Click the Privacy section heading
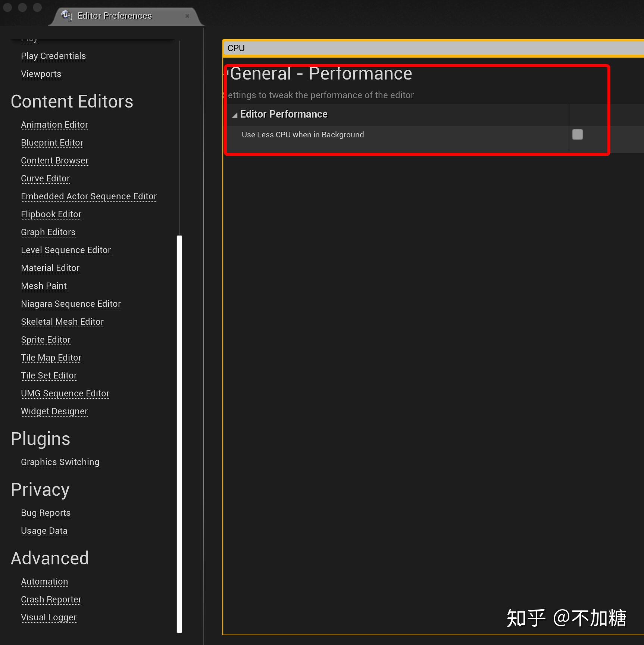This screenshot has height=645, width=644. pos(40,490)
